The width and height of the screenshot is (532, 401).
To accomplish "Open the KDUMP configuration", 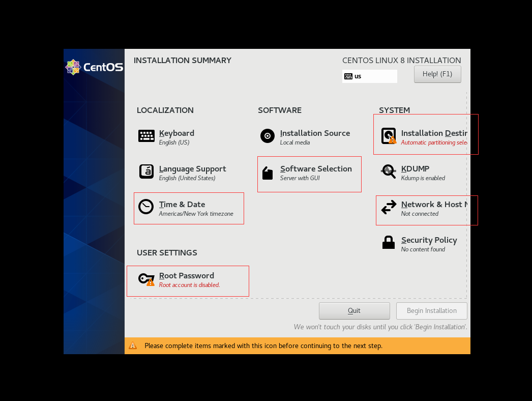I will click(x=413, y=173).
